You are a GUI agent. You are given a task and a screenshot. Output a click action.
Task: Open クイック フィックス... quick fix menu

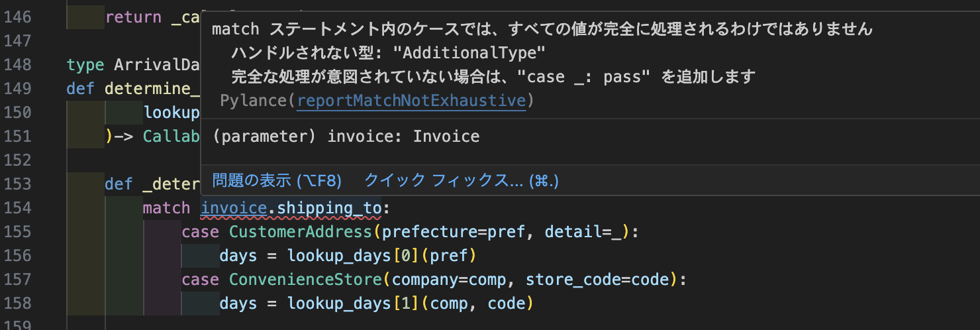(x=462, y=180)
